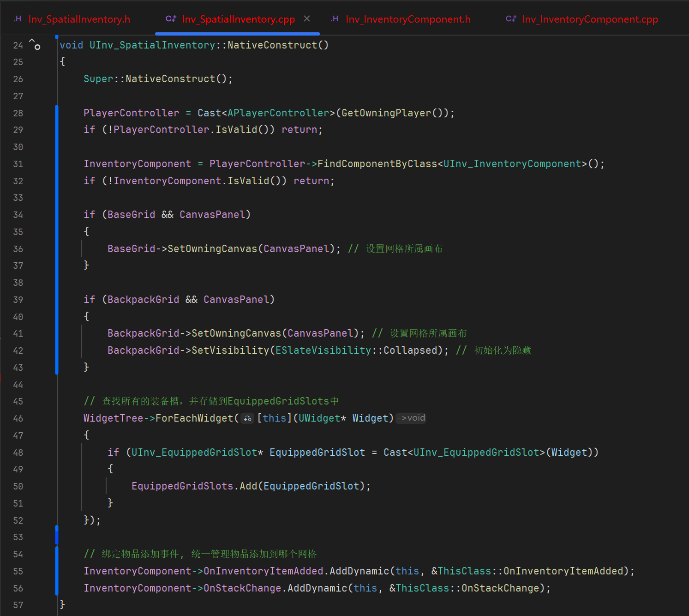Click SetOwningCanvas call on line 36
The width and height of the screenshot is (689, 616).
click(x=212, y=249)
